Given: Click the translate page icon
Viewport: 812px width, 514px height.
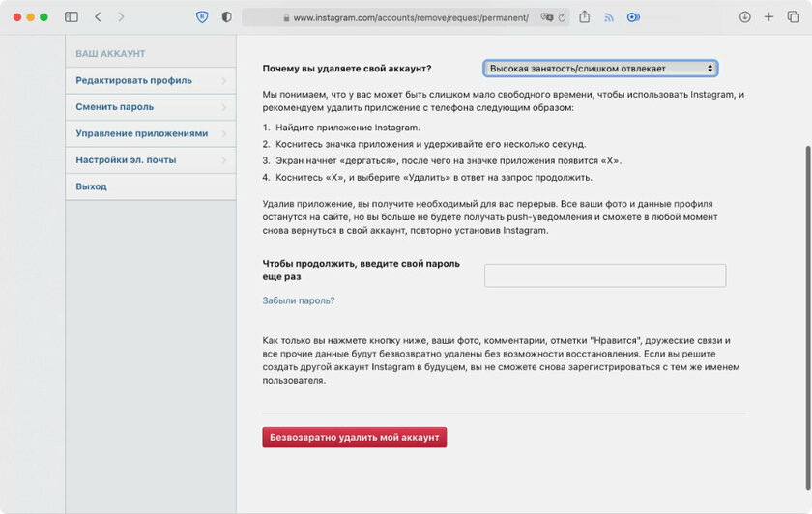Looking at the screenshot, I should click(x=547, y=17).
